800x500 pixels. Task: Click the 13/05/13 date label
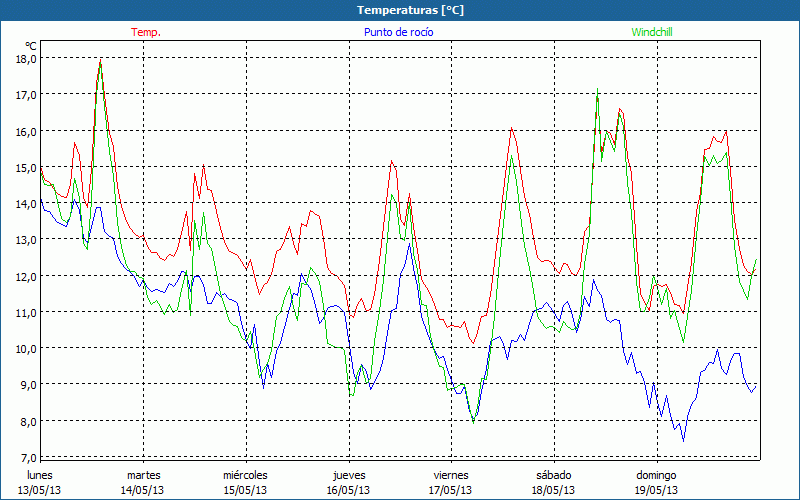pyautogui.click(x=40, y=490)
